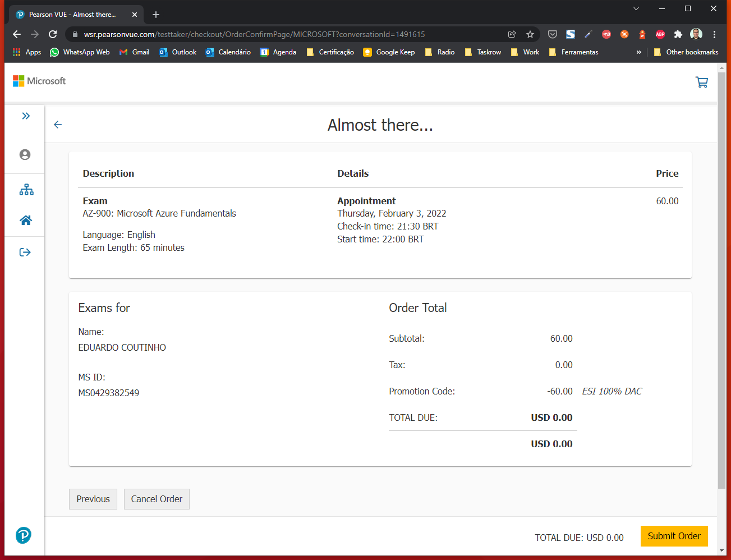
Task: Open the Extensions puzzle icon
Action: [x=678, y=34]
